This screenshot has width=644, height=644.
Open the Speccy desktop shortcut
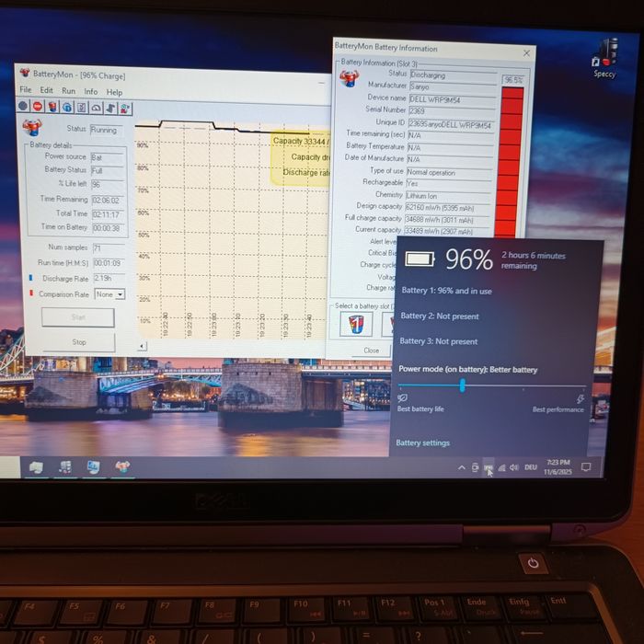coord(604,58)
